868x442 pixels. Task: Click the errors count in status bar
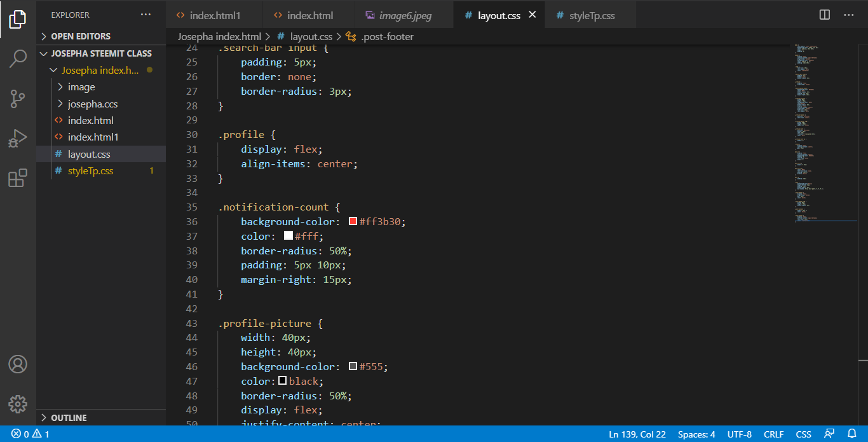tap(20, 434)
